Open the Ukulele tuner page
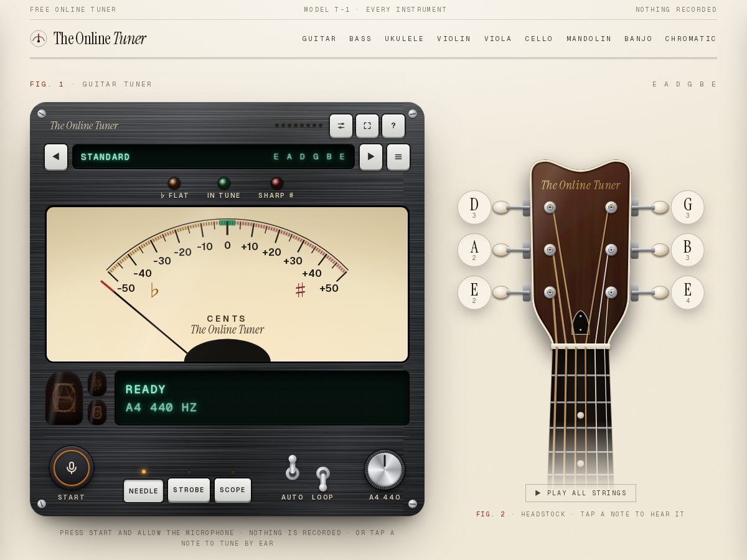The image size is (747, 560). click(x=405, y=39)
